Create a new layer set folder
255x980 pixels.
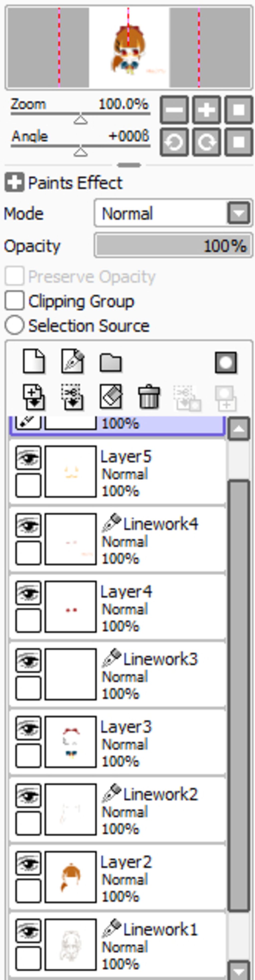111,363
